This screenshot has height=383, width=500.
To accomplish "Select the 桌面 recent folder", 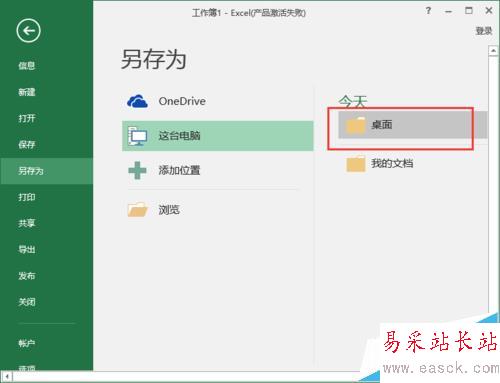I will (x=413, y=125).
